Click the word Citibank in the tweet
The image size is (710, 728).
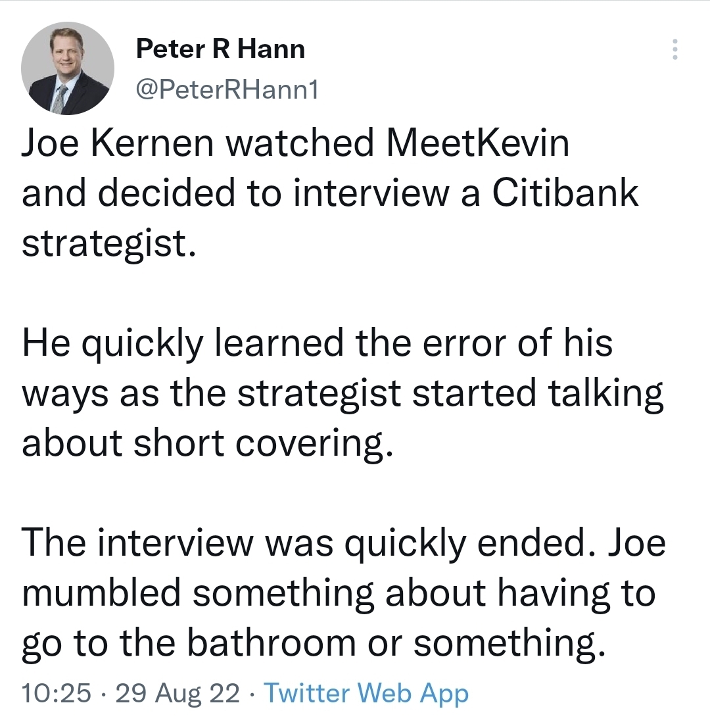click(565, 192)
